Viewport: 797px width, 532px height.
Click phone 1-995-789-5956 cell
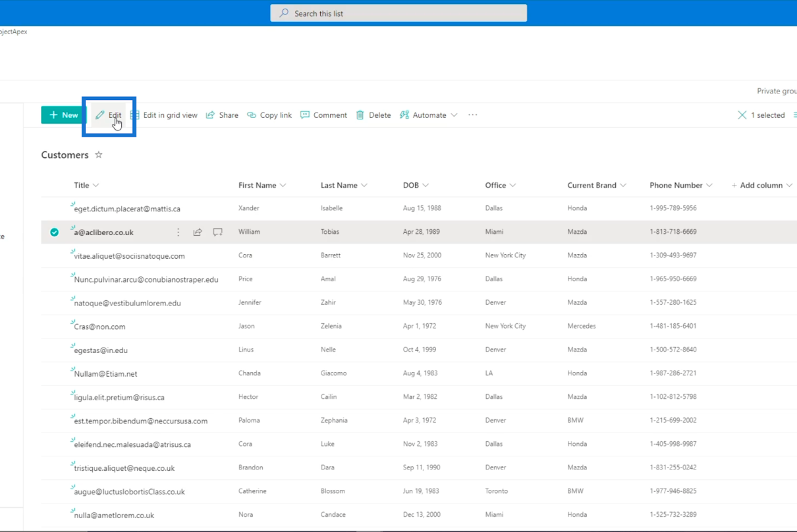pos(673,208)
